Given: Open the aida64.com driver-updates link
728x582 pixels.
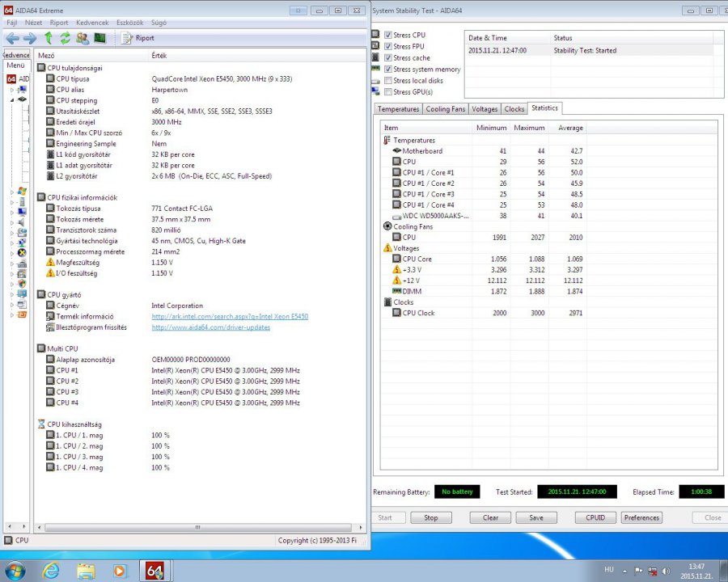Looking at the screenshot, I should pyautogui.click(x=211, y=327).
